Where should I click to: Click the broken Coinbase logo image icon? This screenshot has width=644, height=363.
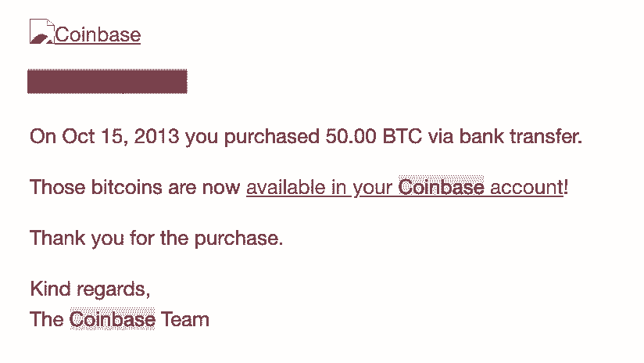tap(41, 34)
